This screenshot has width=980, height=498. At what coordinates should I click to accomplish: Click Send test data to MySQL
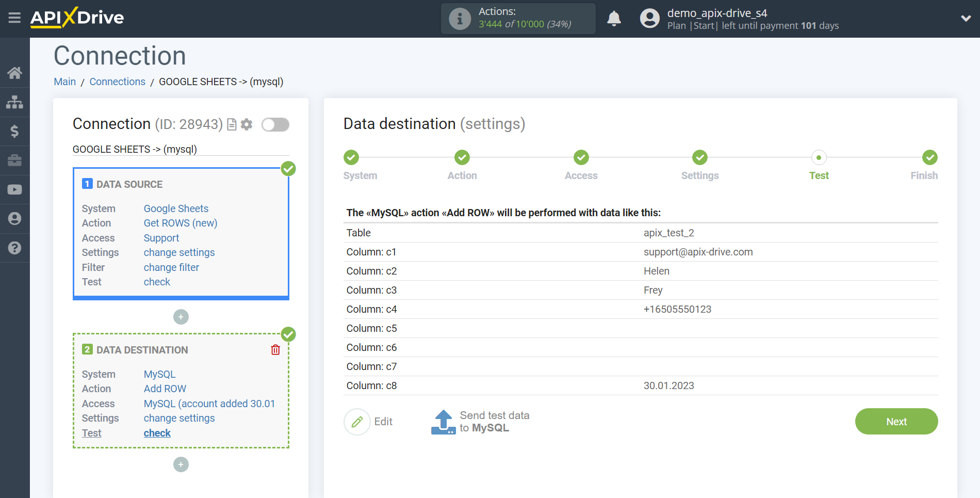pyautogui.click(x=494, y=422)
